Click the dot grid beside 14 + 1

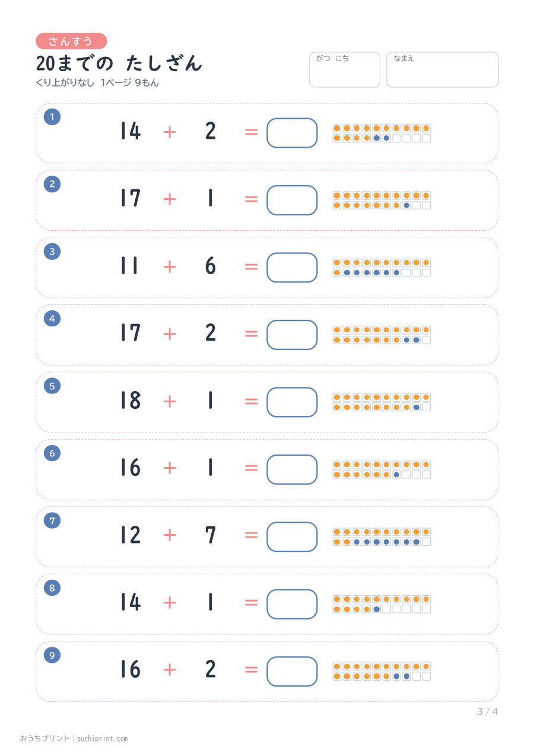click(x=382, y=604)
